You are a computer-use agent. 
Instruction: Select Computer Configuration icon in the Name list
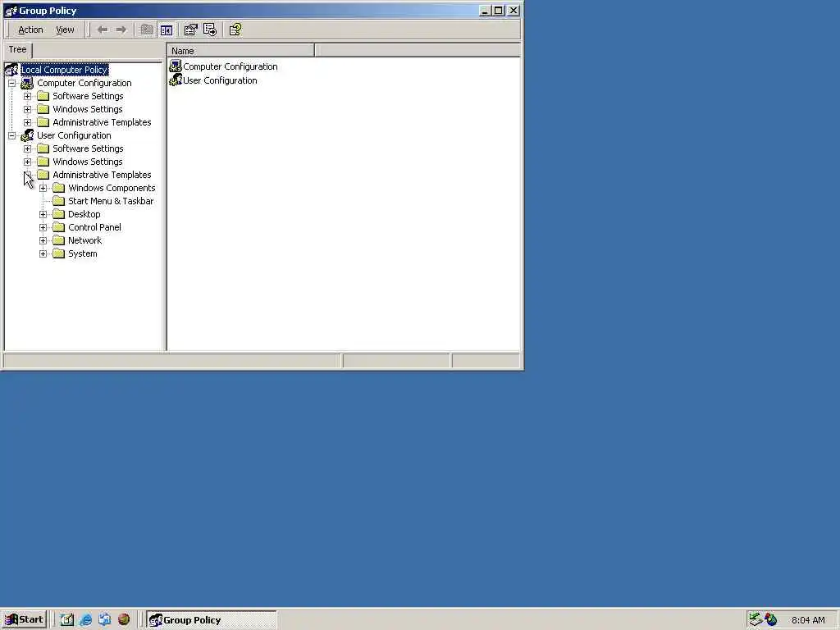[x=176, y=66]
